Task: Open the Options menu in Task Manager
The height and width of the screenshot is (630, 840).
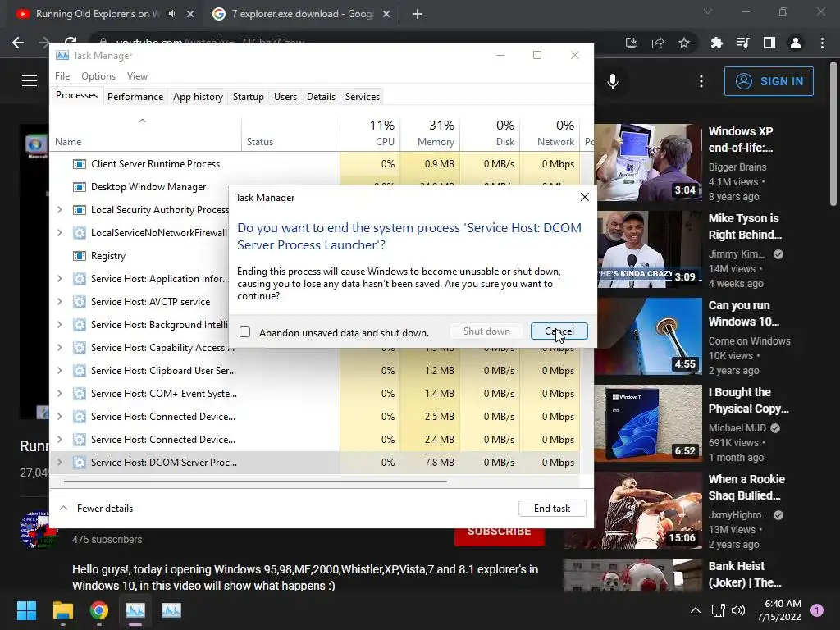Action: [x=98, y=76]
